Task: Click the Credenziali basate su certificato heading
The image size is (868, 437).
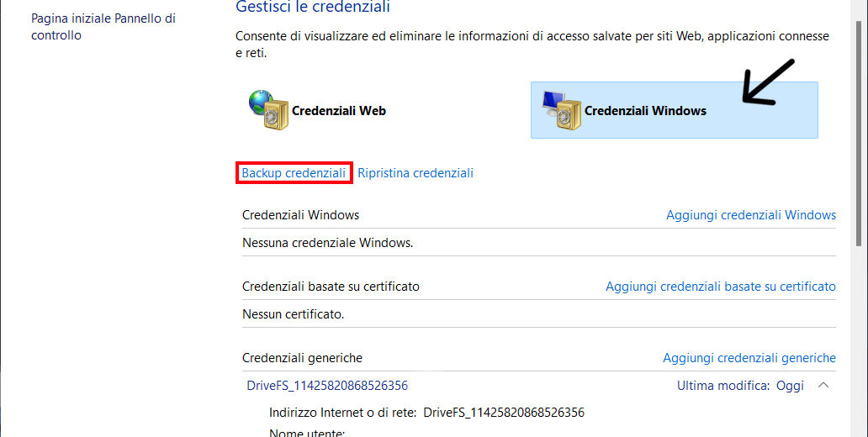Action: pyautogui.click(x=331, y=287)
